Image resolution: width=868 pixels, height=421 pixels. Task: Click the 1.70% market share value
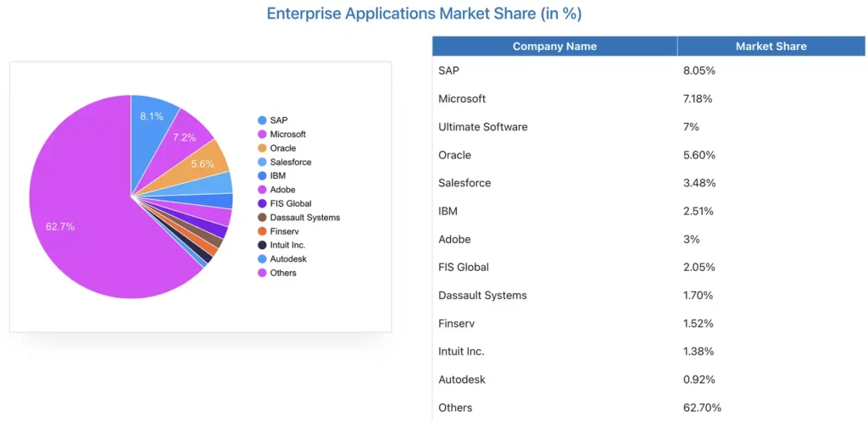click(x=698, y=296)
